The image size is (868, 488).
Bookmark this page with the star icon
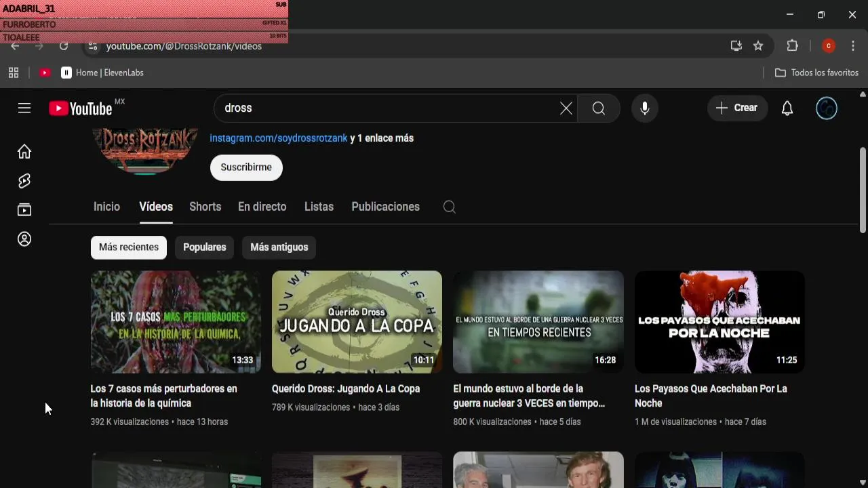point(758,46)
